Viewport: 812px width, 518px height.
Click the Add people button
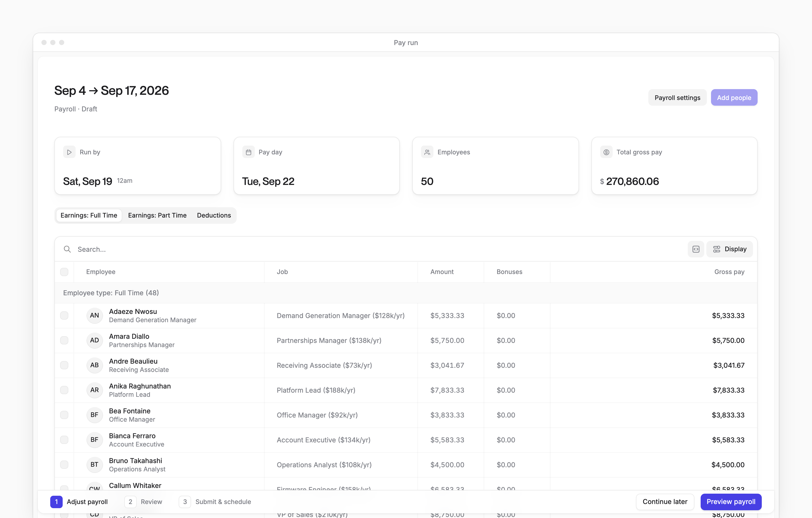click(734, 97)
